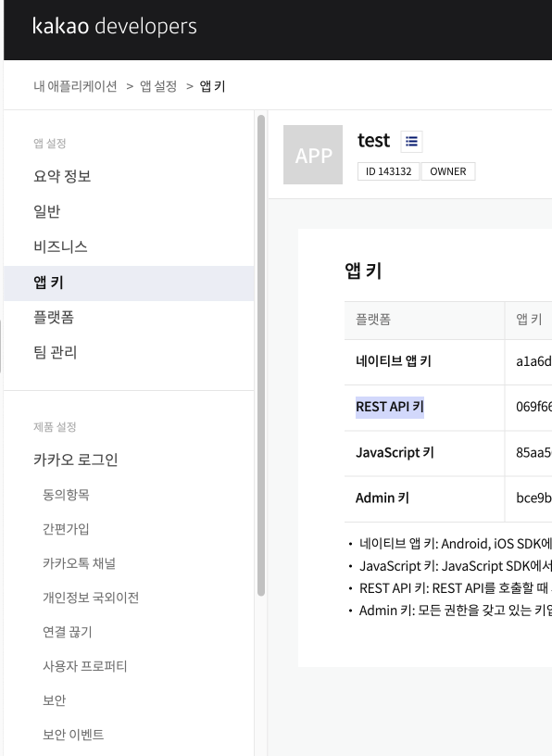Click the gray APP thumbnail image
Screen dimensions: 552x756
[x=313, y=155]
